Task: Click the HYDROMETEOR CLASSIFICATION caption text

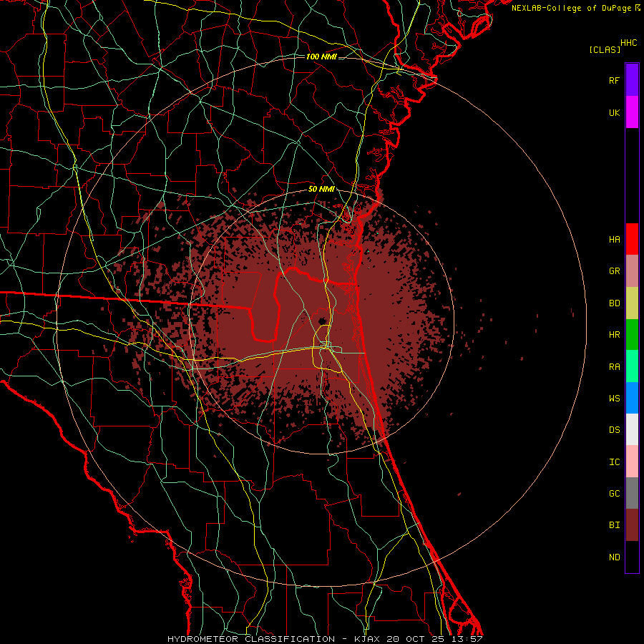Action: coord(251,639)
